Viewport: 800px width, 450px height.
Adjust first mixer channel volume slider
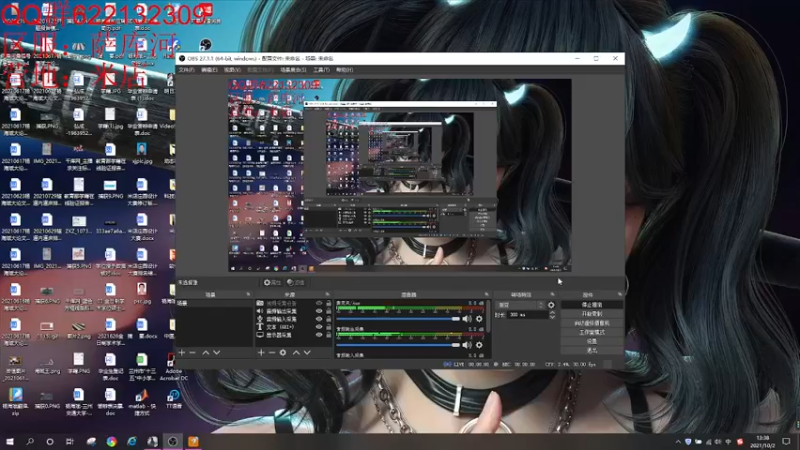pos(398,319)
